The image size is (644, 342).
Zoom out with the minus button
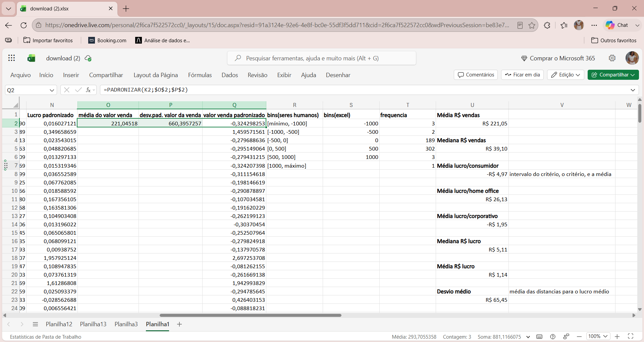point(579,337)
